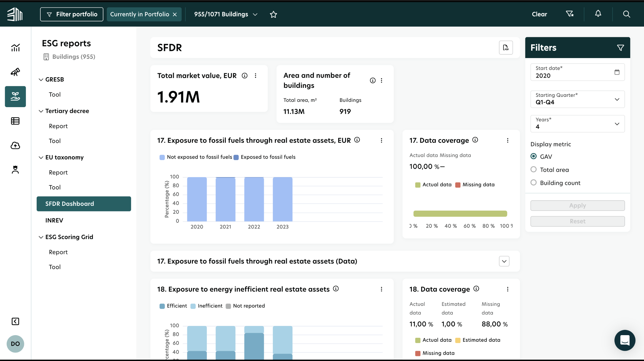Open Area and number of buildings options
644x361 pixels.
coord(382,80)
